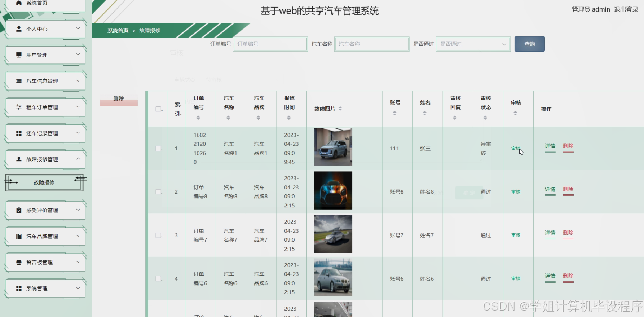Image resolution: width=644 pixels, height=317 pixels.
Task: Sort by 审核状态 column arrows
Action: (485, 118)
